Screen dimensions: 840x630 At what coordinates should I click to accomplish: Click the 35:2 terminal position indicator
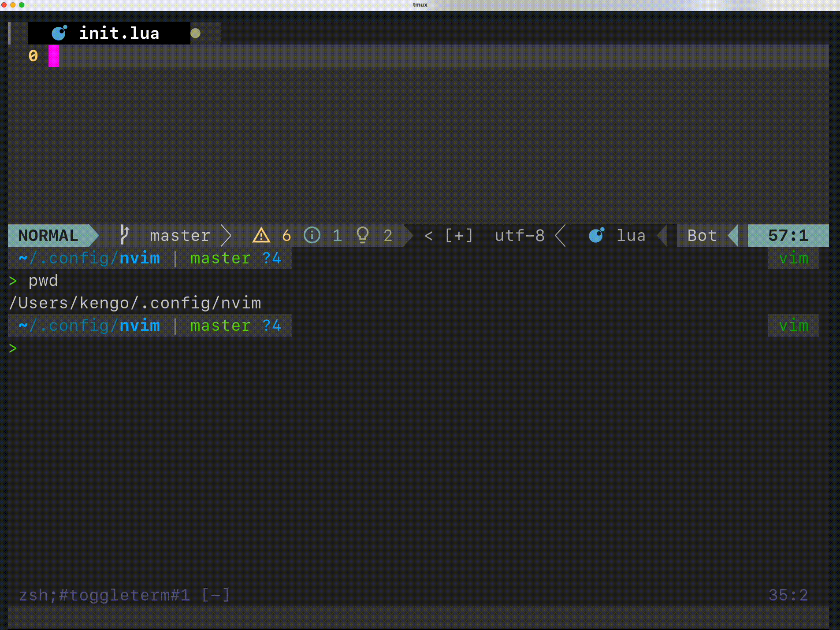pos(788,595)
